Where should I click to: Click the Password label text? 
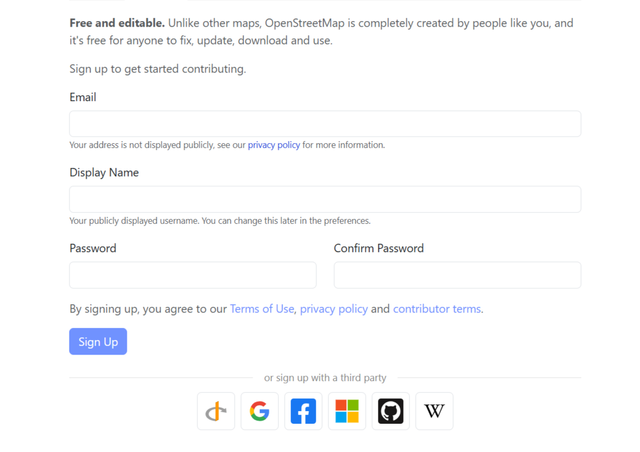(93, 248)
